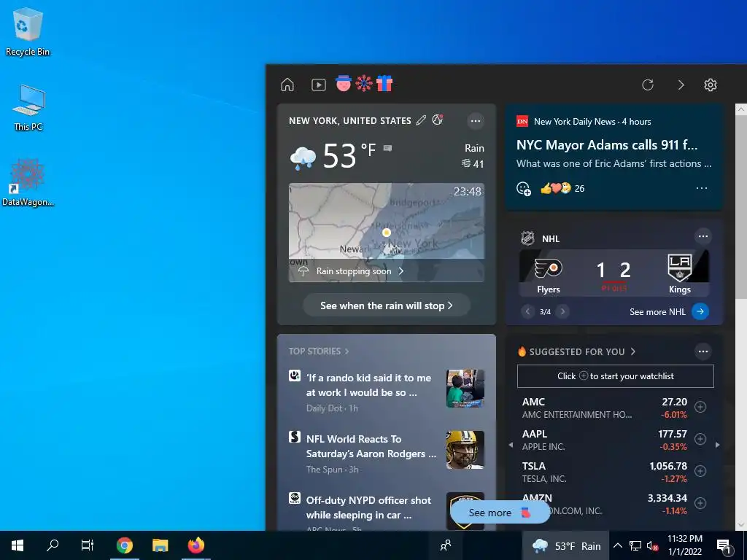Edit the New York location pencil icon

(421, 120)
